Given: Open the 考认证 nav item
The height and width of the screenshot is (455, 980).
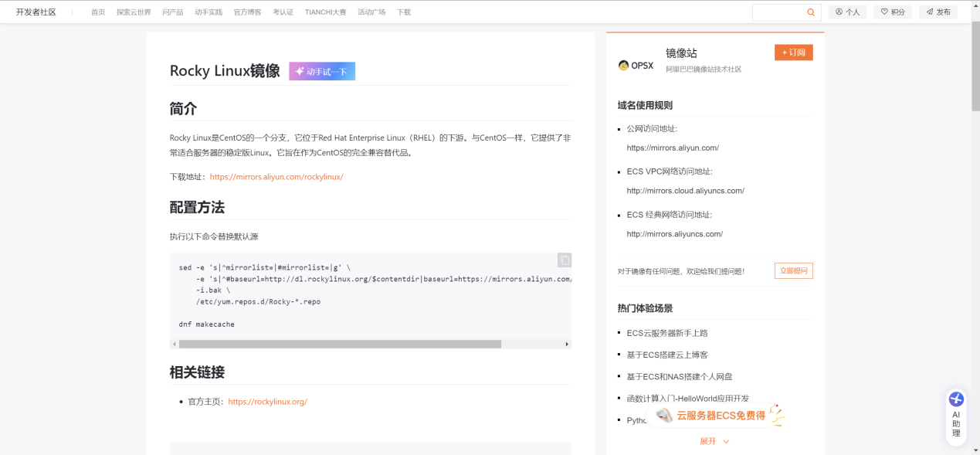Looking at the screenshot, I should tap(283, 12).
